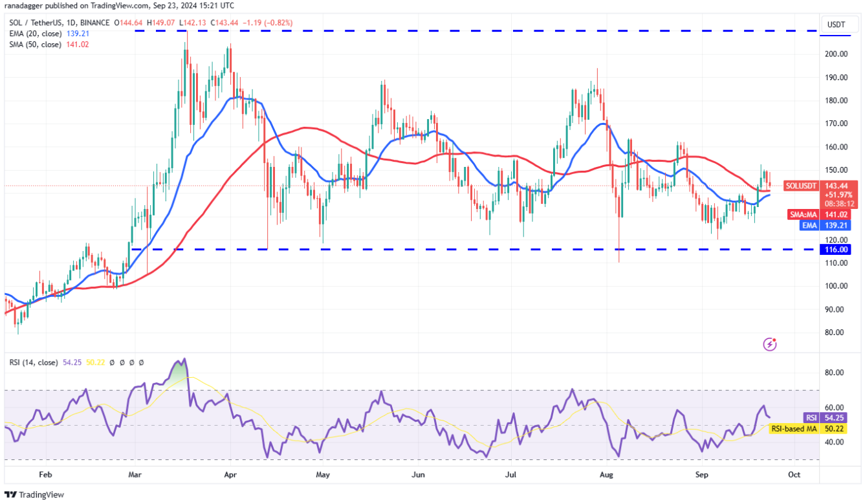865x504 pixels.
Task: Click the Aug label on time axis
Action: pyautogui.click(x=608, y=475)
